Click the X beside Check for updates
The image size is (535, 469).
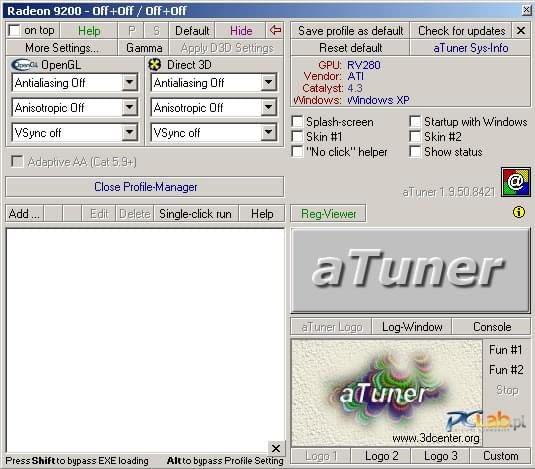pos(521,31)
